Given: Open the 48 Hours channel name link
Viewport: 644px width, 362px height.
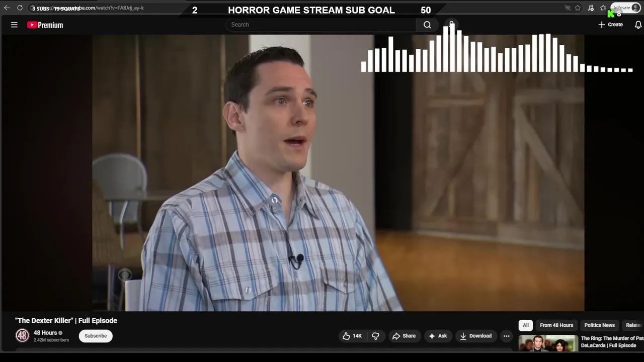Looking at the screenshot, I should 45,333.
